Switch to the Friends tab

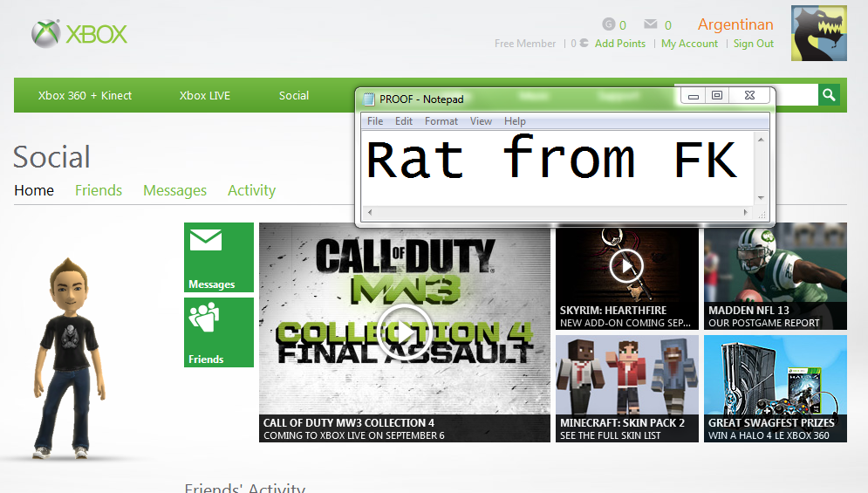click(x=99, y=190)
